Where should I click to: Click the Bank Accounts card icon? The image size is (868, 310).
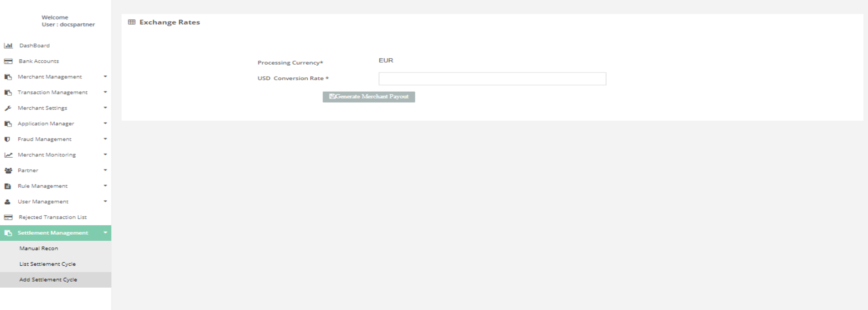[8, 61]
